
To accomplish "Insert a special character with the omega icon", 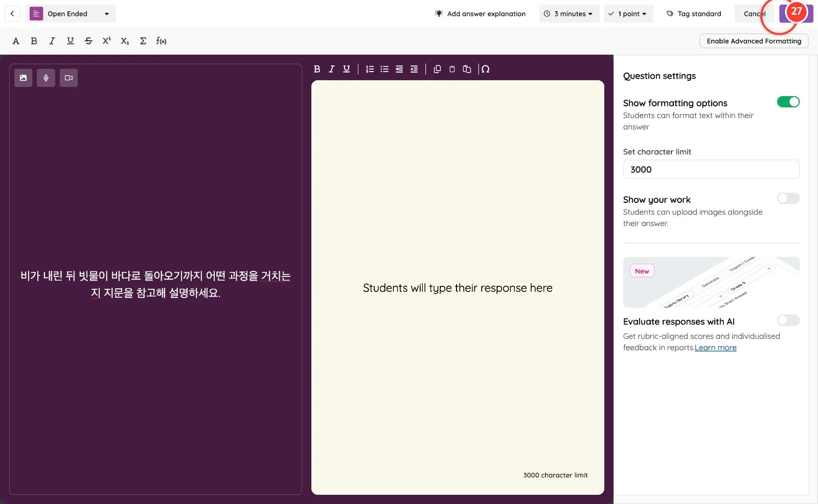I will point(486,69).
